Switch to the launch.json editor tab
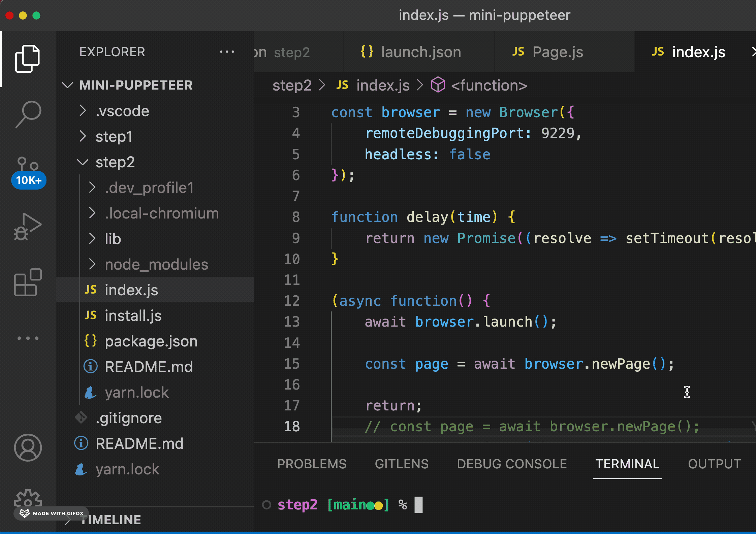Viewport: 756px width, 534px height. coord(420,52)
